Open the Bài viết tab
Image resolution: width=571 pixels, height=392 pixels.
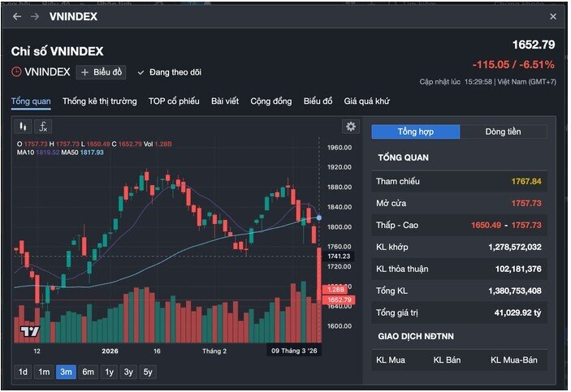(x=225, y=101)
